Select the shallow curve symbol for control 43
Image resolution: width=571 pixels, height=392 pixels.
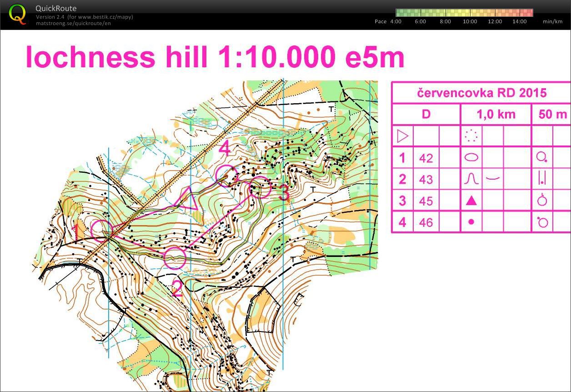(x=493, y=179)
